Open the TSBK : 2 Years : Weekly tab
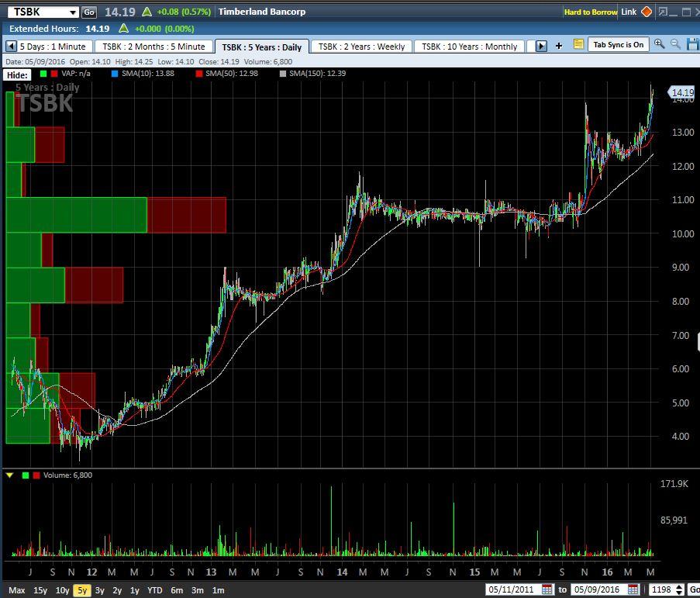This screenshot has width=700, height=598. point(361,47)
